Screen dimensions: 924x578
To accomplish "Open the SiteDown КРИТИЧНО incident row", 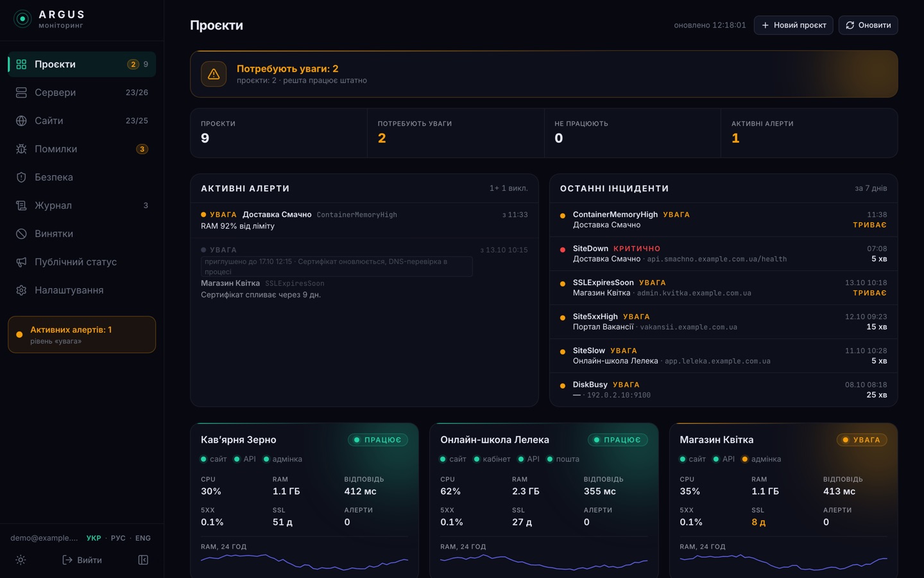I will click(724, 254).
